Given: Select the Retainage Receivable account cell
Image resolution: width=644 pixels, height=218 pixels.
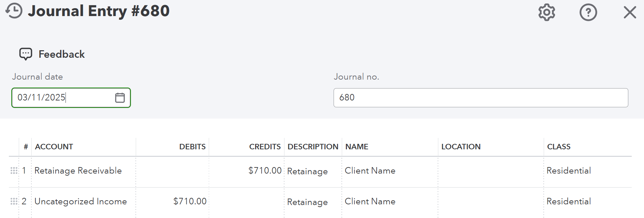Looking at the screenshot, I should click(78, 171).
